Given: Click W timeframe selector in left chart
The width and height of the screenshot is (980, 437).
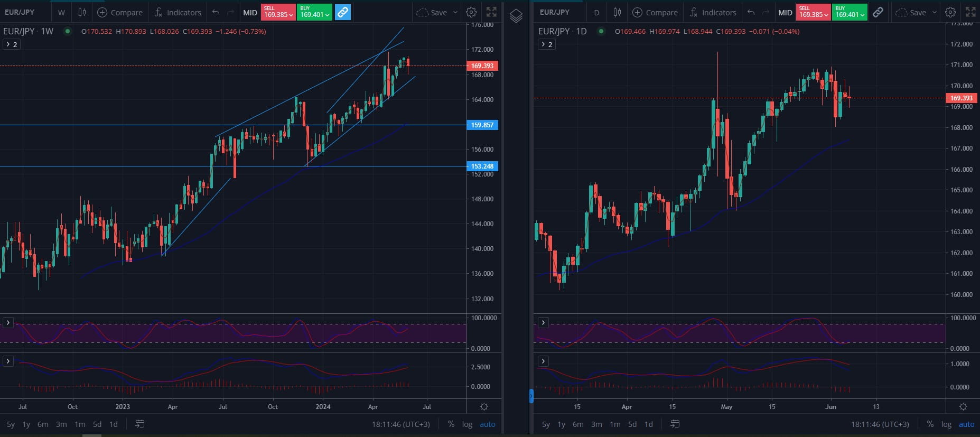Looking at the screenshot, I should 62,12.
